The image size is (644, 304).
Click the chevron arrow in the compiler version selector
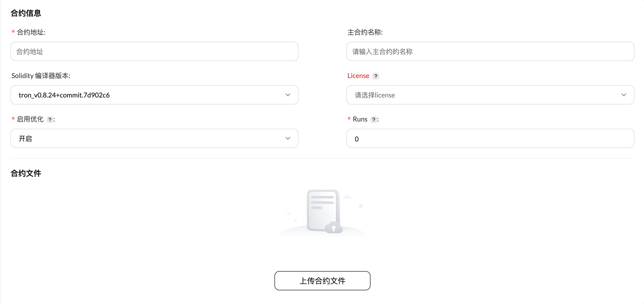pos(288,95)
